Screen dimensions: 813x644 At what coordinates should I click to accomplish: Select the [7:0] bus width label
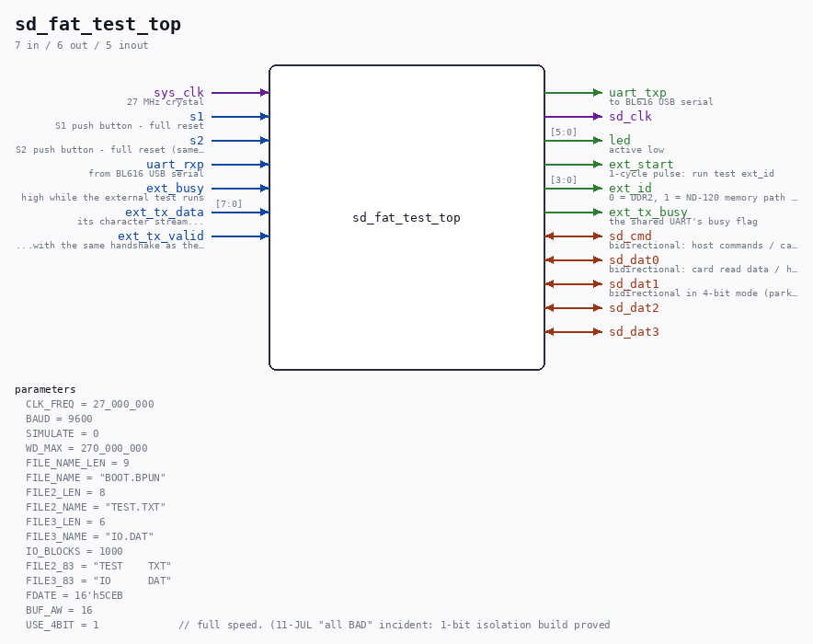pyautogui.click(x=229, y=203)
